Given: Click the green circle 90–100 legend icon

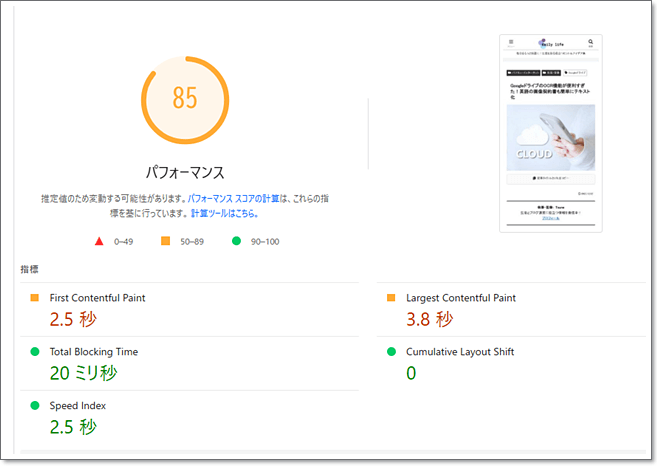Looking at the screenshot, I should tap(236, 241).
